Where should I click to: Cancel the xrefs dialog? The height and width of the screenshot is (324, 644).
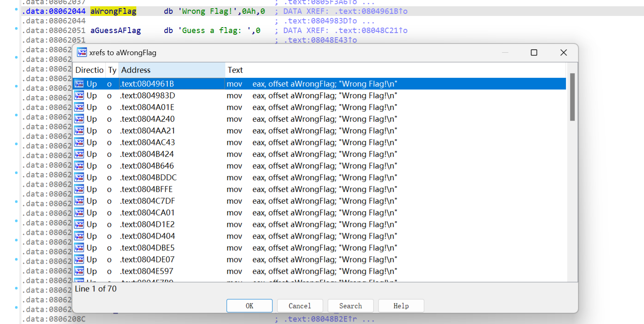pos(300,306)
